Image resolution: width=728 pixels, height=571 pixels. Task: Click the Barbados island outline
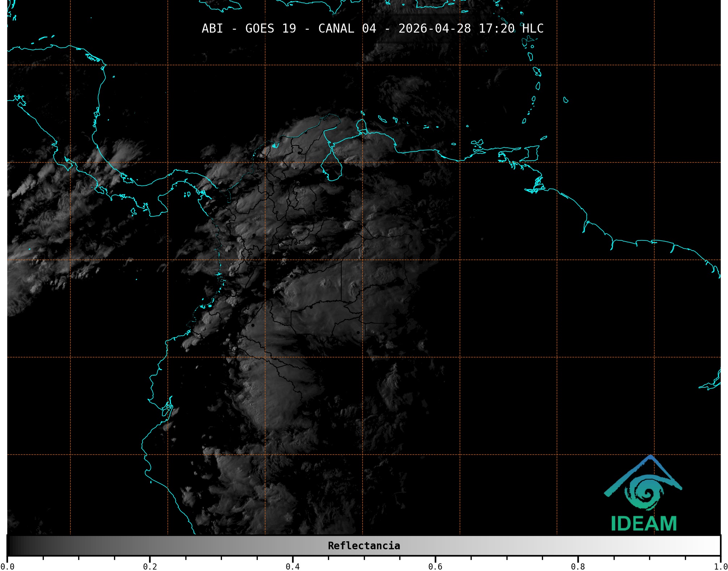(566, 100)
